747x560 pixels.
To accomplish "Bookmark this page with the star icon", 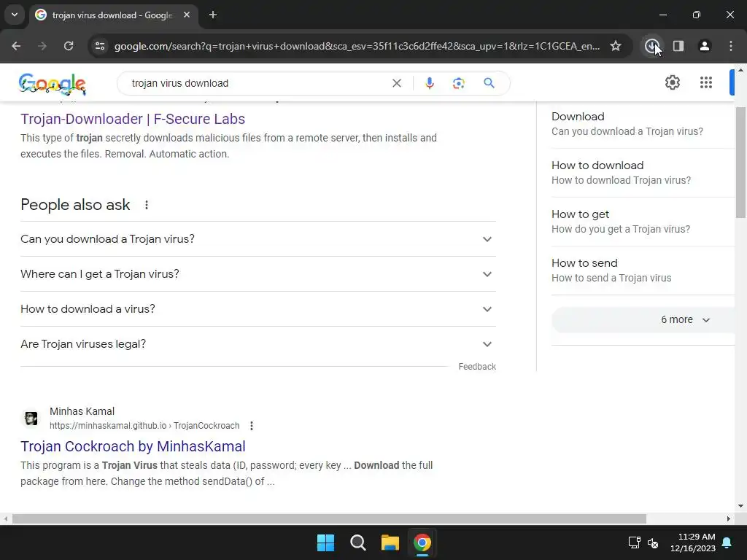I will [616, 46].
